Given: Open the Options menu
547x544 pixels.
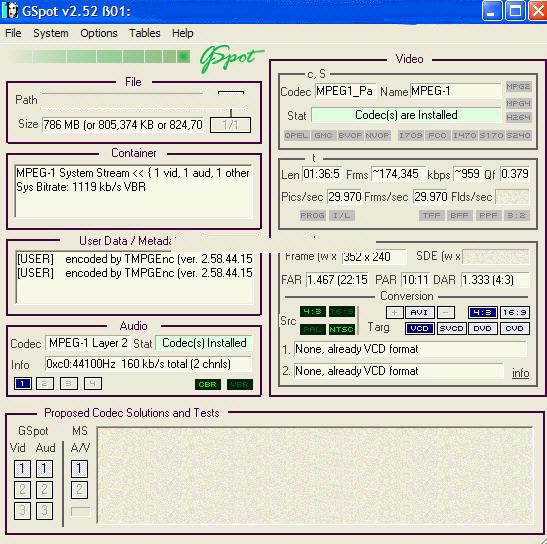Looking at the screenshot, I should click(x=99, y=33).
